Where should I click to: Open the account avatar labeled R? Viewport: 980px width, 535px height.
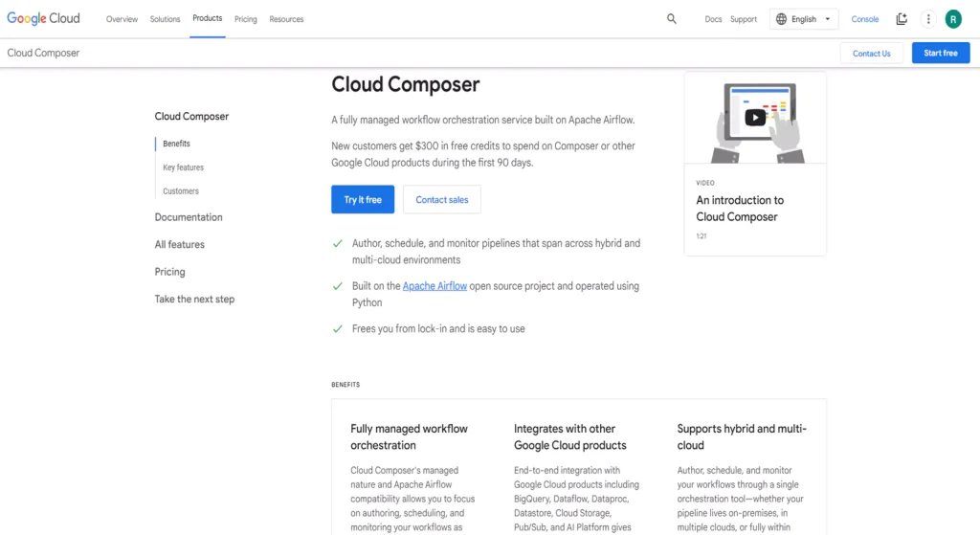point(953,19)
